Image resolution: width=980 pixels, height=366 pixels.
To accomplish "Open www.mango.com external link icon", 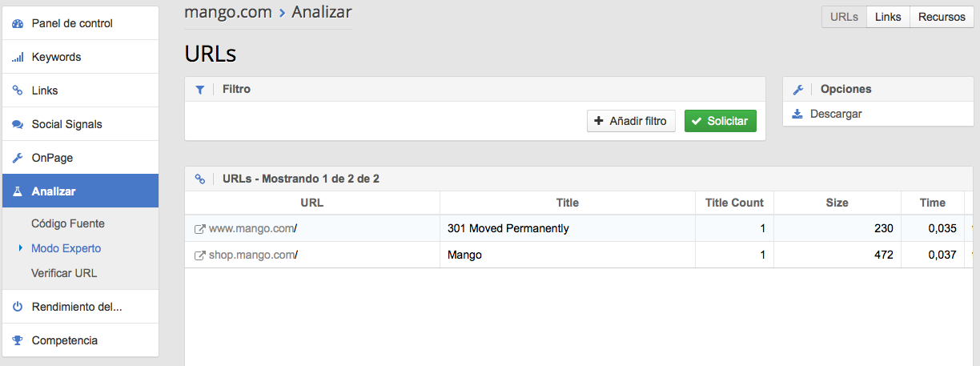I will tap(200, 229).
